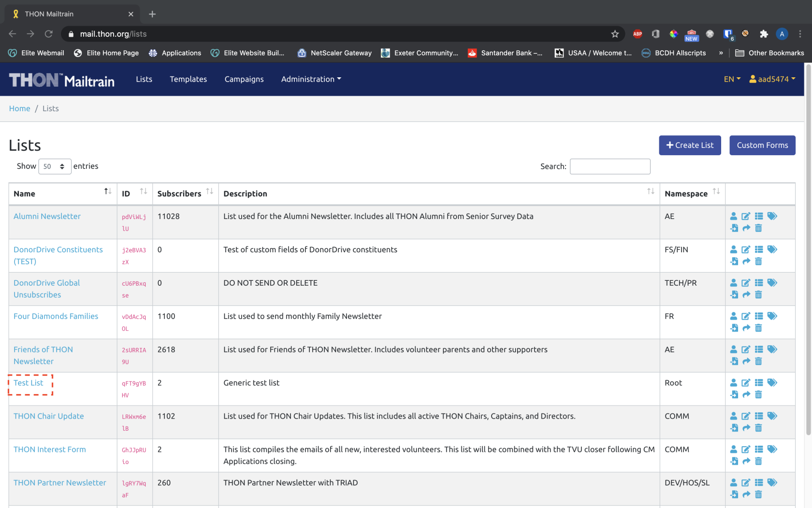The height and width of the screenshot is (508, 812).
Task: Open the Templates section
Action: point(188,79)
